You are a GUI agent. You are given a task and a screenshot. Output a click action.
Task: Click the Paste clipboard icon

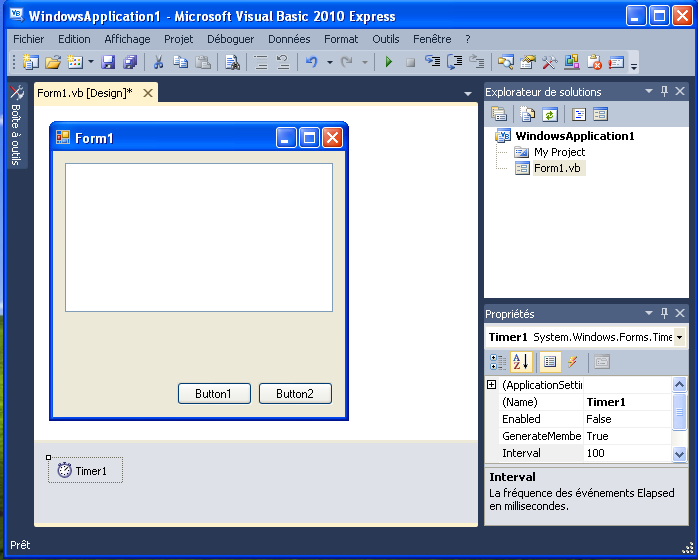tap(203, 62)
